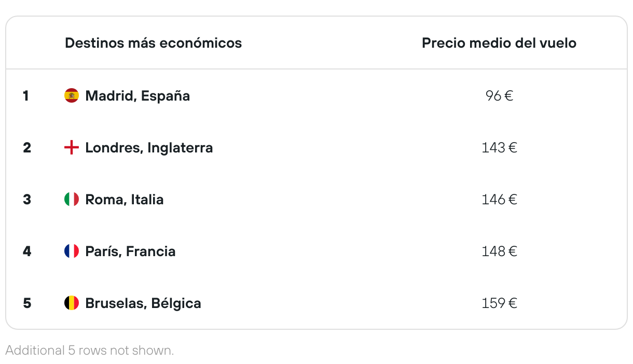Select the 146 € average price
This screenshot has height=364, width=633.
pyautogui.click(x=499, y=200)
